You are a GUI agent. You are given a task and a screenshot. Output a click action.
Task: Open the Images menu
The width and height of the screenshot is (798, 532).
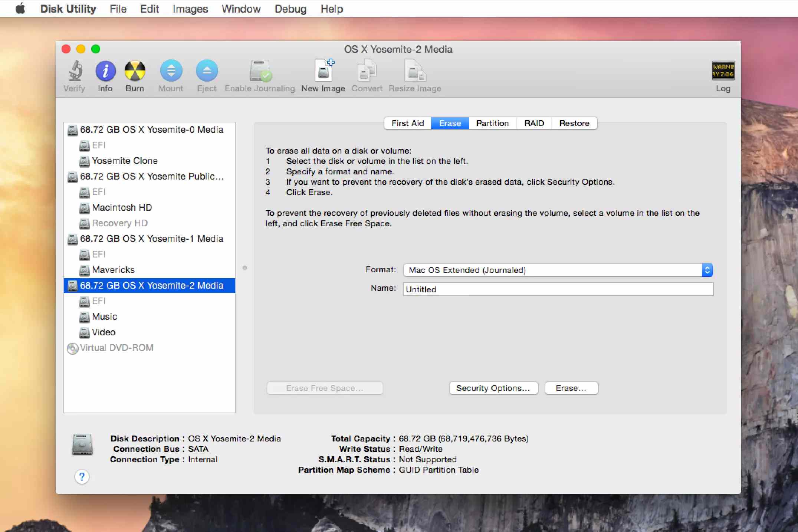pyautogui.click(x=189, y=9)
